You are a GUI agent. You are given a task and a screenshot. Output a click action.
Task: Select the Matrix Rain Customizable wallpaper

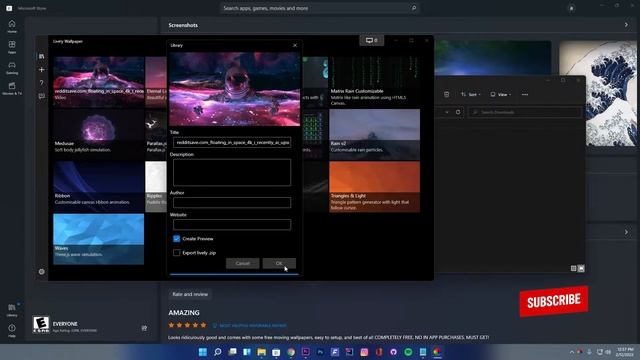(x=374, y=82)
